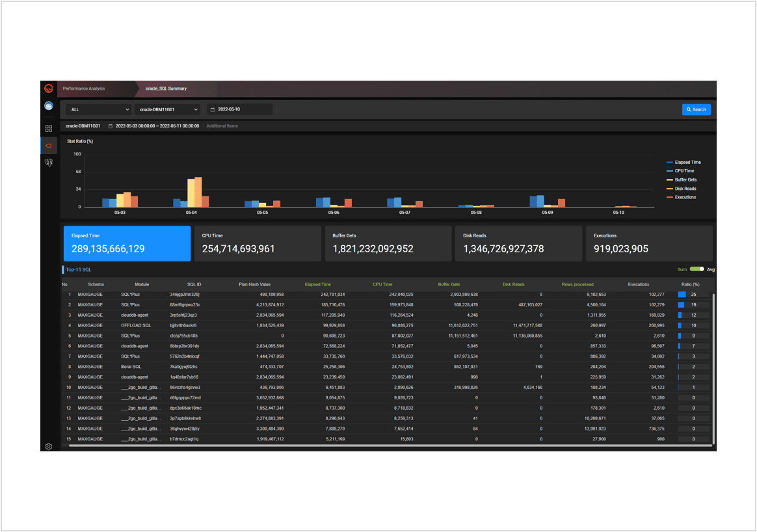Select the Oracle database icon in sidebar

[48, 146]
